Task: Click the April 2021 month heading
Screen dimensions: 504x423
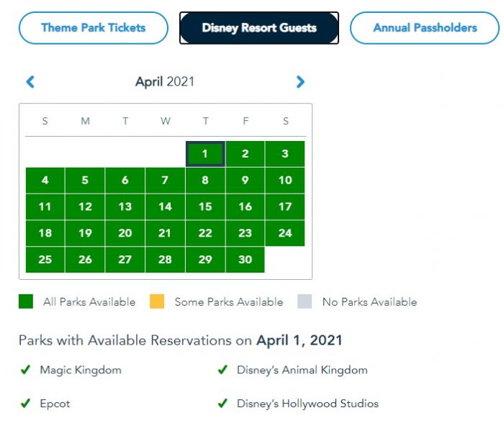Action: click(x=165, y=82)
